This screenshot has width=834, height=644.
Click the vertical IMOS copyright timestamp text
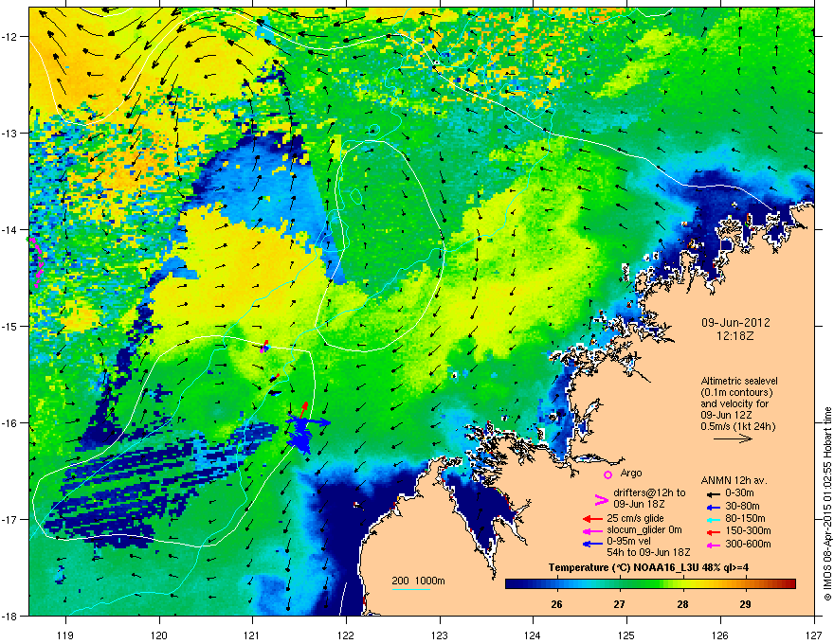click(827, 504)
